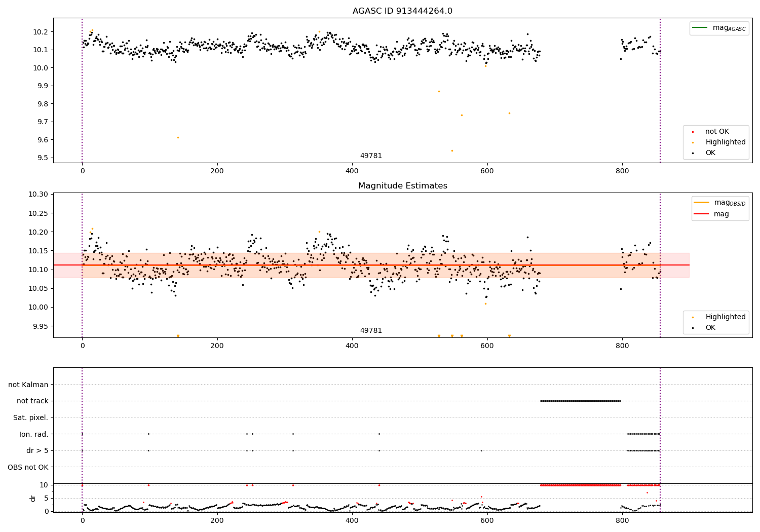
Task: Select the mag OBSID legend entry
Action: tap(720, 203)
